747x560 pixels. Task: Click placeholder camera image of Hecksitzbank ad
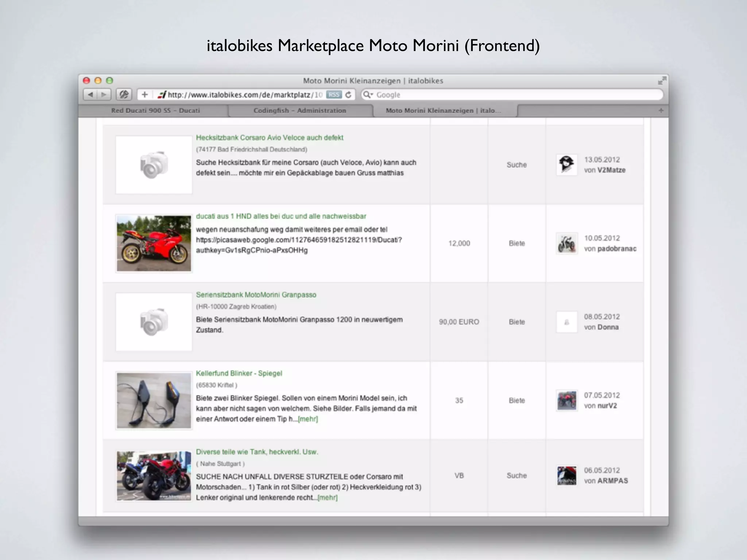click(154, 165)
